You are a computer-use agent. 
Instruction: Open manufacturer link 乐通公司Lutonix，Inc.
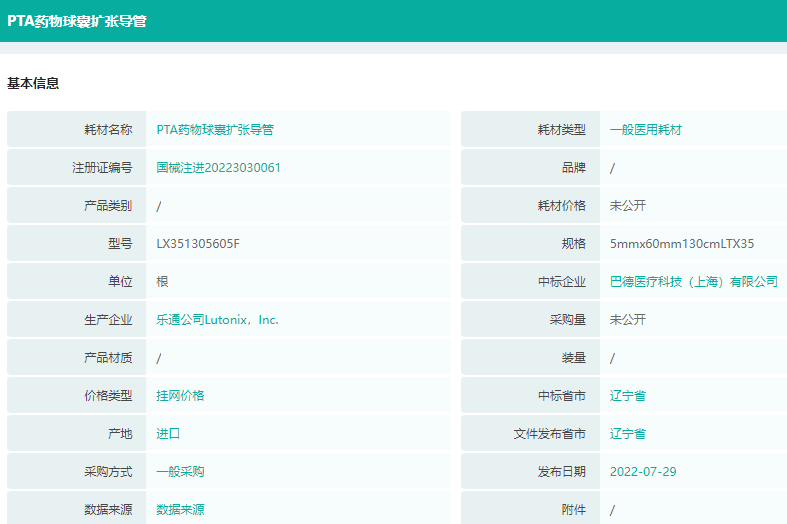pos(217,320)
